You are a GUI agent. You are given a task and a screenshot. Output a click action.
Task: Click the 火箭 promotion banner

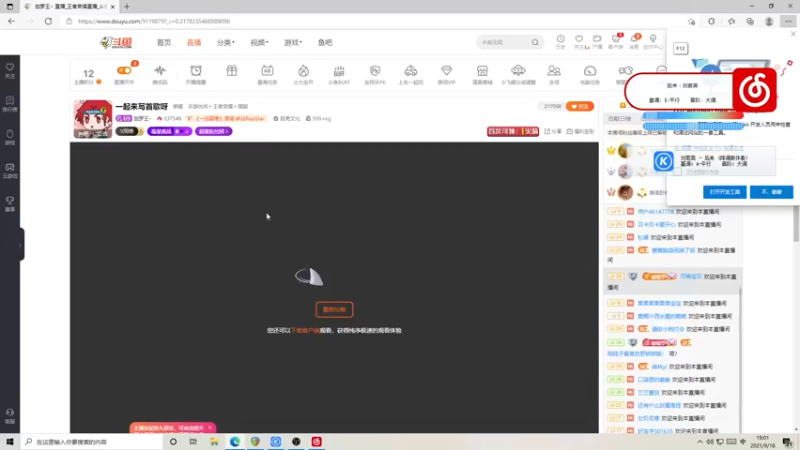coord(513,131)
